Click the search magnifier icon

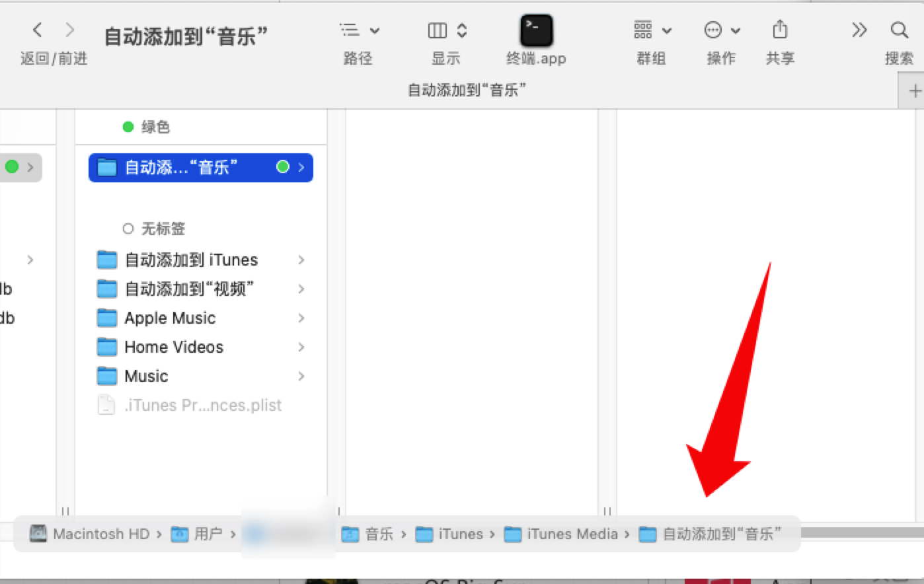pyautogui.click(x=899, y=30)
